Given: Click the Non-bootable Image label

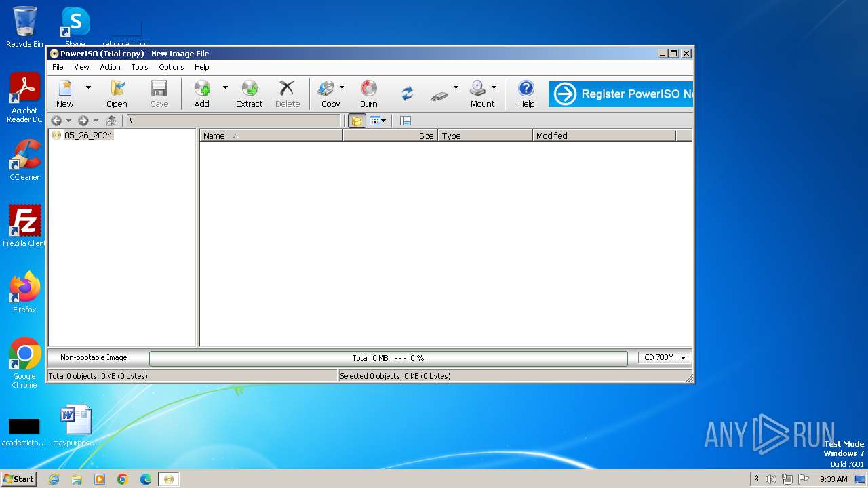Looking at the screenshot, I should click(x=94, y=357).
